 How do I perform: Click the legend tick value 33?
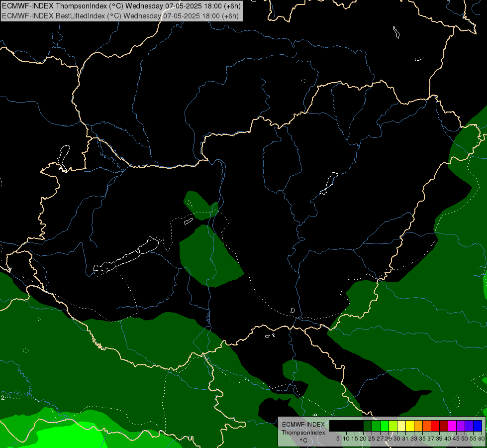pos(414,439)
